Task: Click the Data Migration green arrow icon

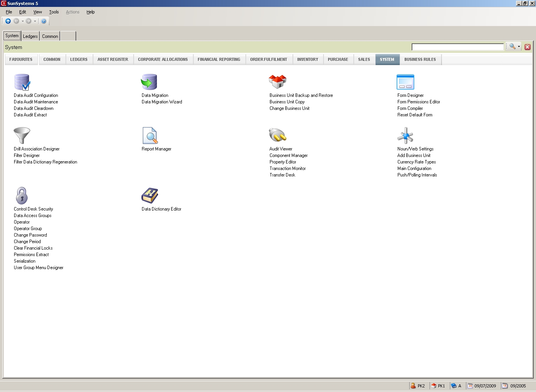Action: point(149,82)
